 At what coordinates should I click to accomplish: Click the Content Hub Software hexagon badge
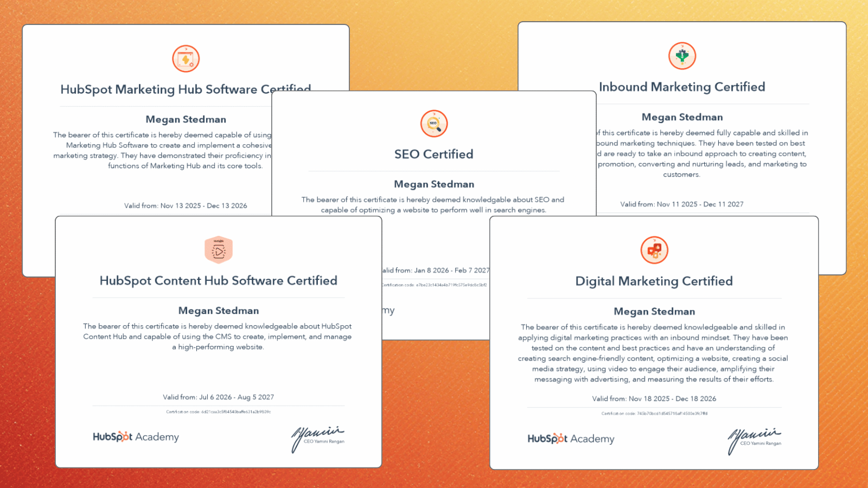click(x=219, y=250)
